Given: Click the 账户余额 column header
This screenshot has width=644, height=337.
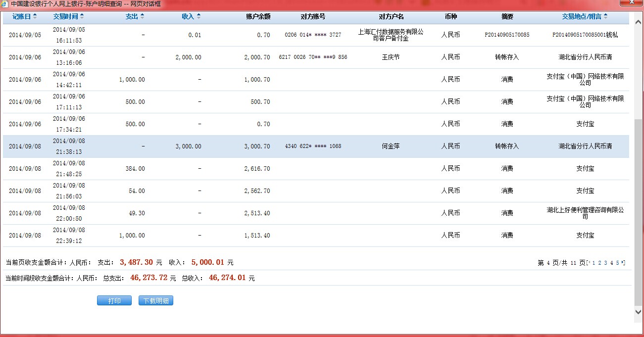Looking at the screenshot, I should [258, 16].
